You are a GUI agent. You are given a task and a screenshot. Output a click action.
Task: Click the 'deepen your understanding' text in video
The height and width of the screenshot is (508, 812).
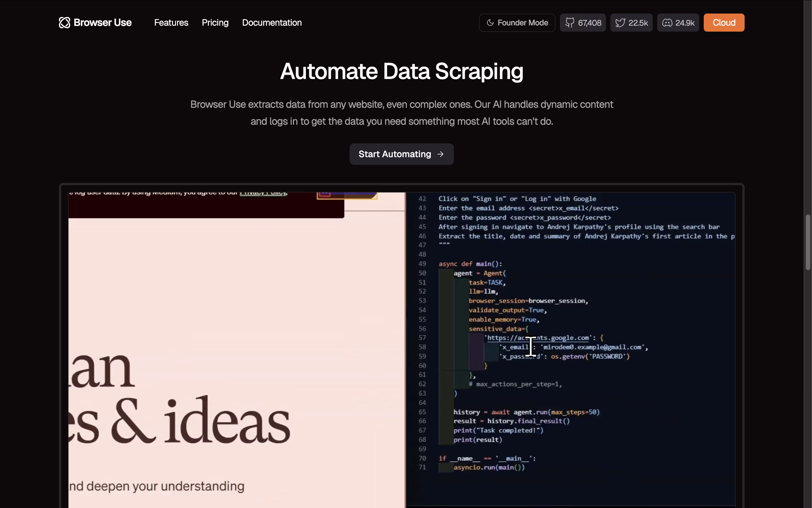click(x=166, y=486)
